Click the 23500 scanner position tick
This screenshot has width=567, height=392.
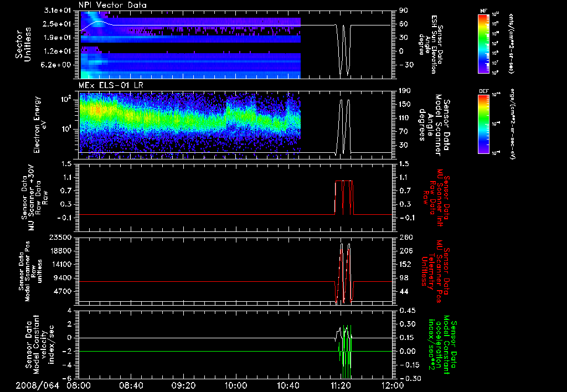60,237
